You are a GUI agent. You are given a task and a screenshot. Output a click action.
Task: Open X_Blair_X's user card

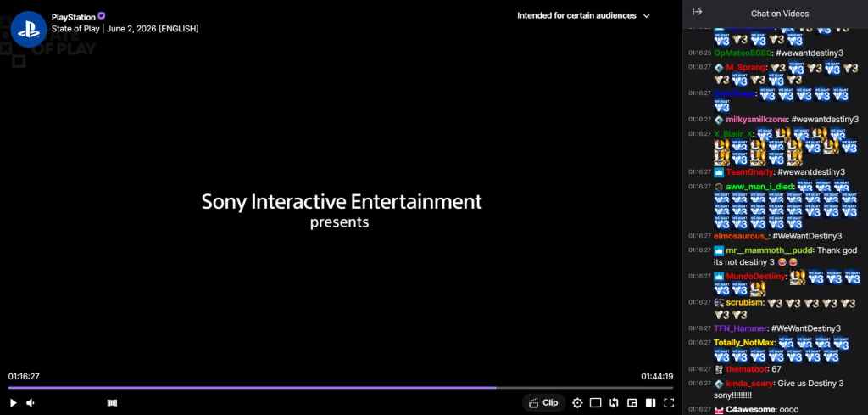733,134
